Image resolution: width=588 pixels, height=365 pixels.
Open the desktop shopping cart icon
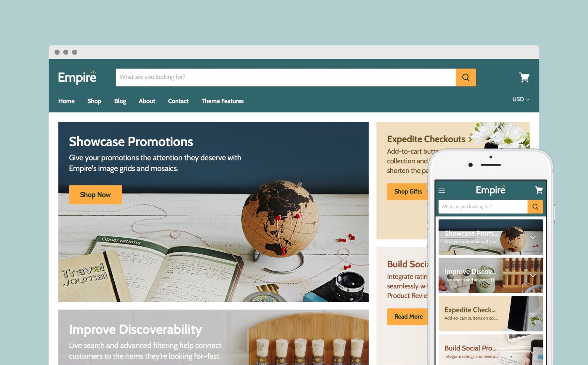click(x=524, y=77)
